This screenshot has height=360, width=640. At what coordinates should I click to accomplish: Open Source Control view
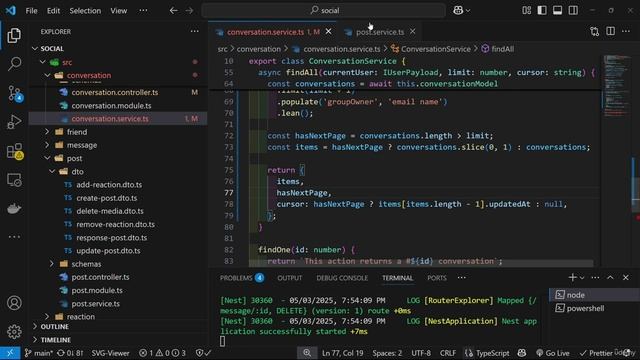click(x=15, y=93)
